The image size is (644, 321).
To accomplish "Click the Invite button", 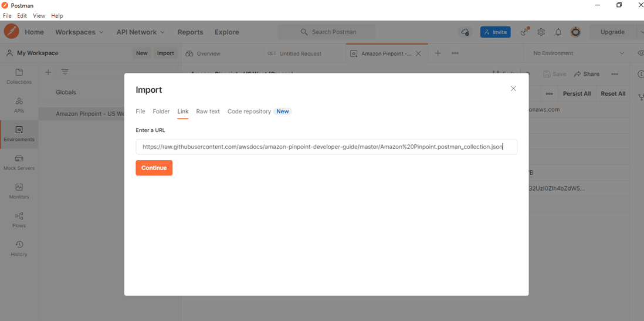I will tap(496, 32).
